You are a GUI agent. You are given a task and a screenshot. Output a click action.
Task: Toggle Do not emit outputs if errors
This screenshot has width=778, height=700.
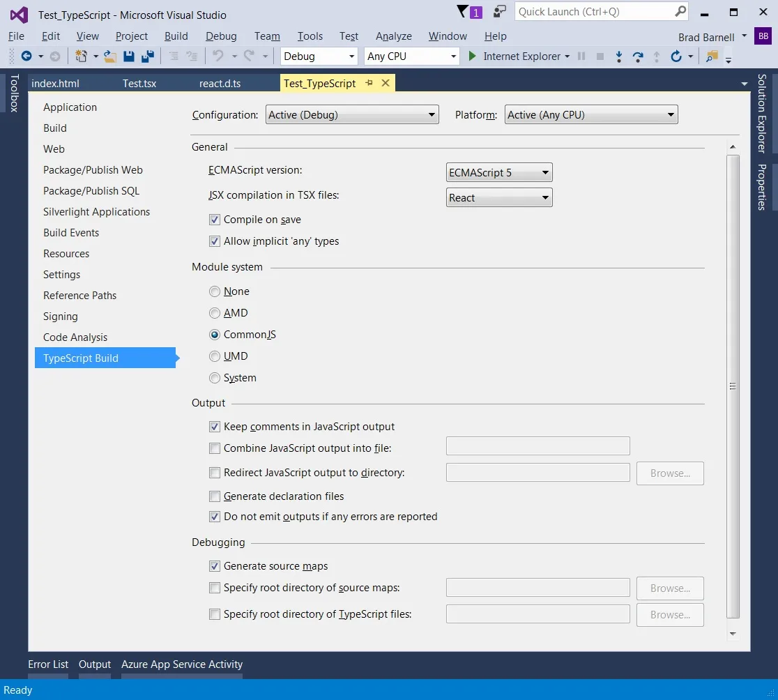point(214,517)
